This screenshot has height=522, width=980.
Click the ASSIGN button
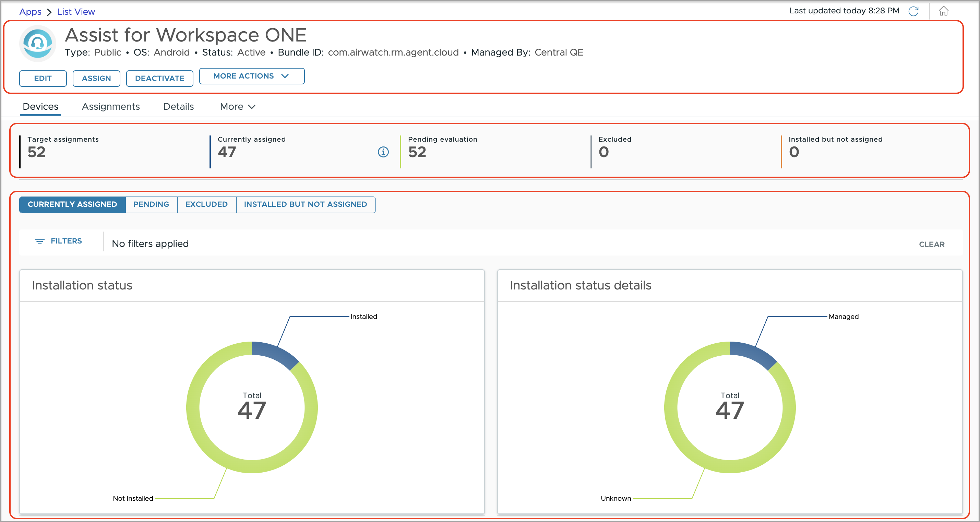pyautogui.click(x=97, y=79)
